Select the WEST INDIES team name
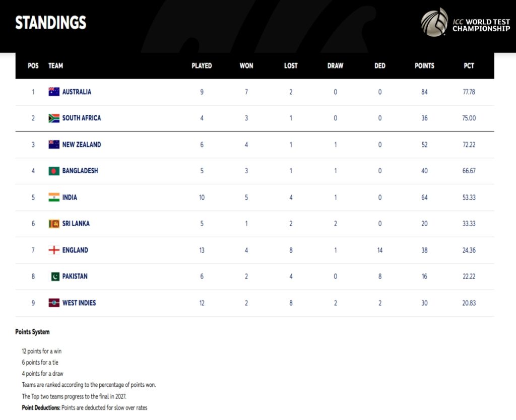 pyautogui.click(x=79, y=303)
